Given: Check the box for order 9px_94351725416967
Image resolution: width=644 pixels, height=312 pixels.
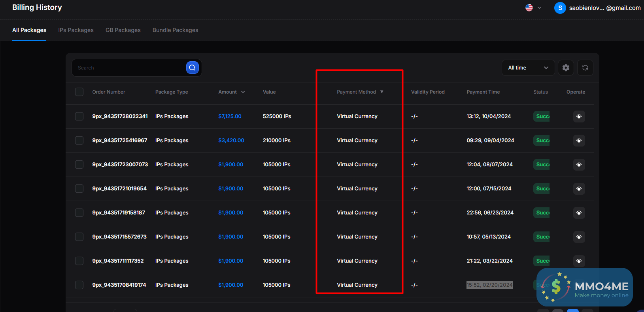Looking at the screenshot, I should 79,141.
